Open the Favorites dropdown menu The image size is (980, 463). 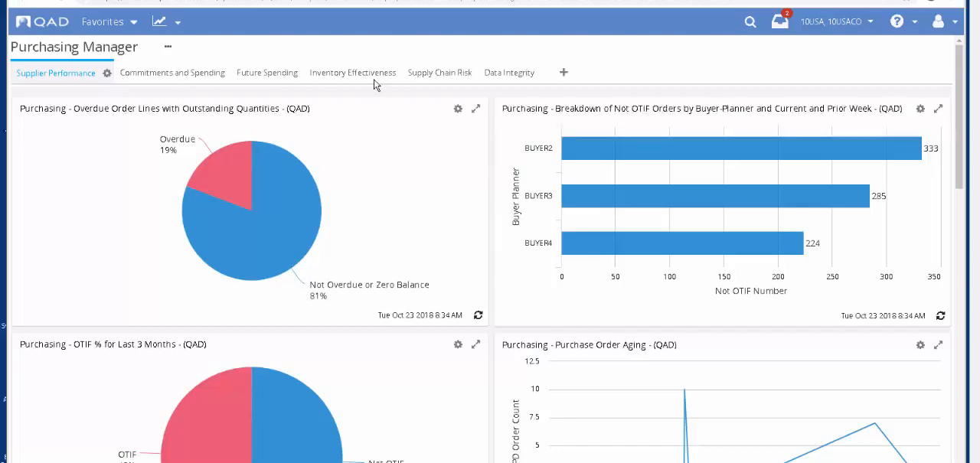(109, 22)
